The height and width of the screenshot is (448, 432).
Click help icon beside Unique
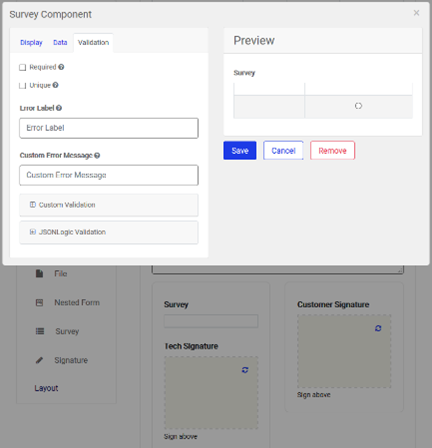point(55,85)
